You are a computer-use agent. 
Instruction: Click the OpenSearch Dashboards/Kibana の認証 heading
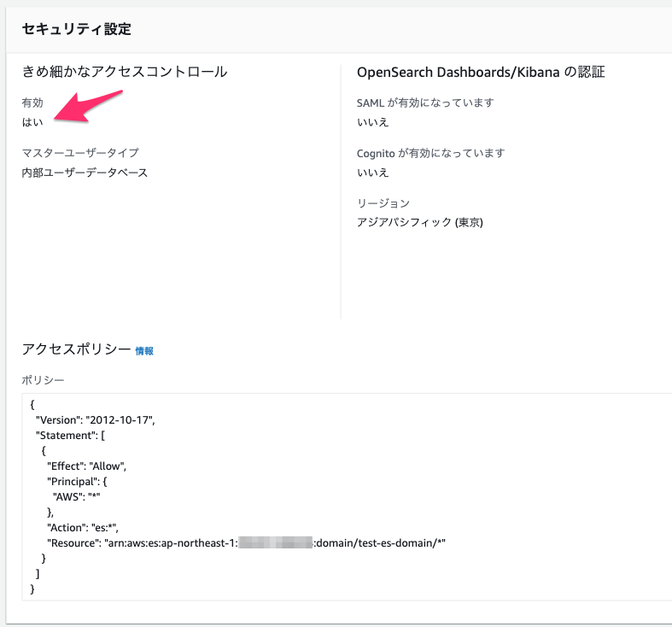tap(481, 72)
